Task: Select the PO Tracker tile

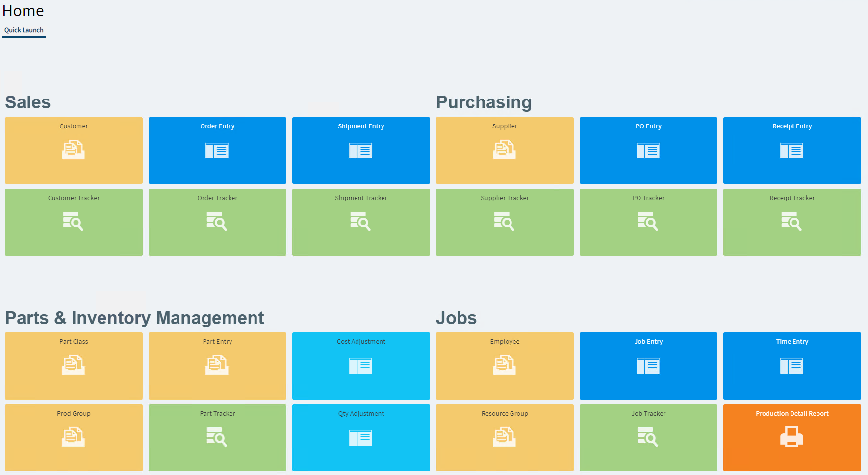Action: pos(648,222)
